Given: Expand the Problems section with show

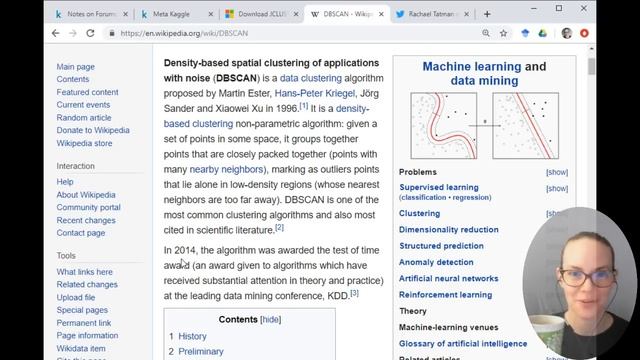Looking at the screenshot, I should tap(557, 172).
